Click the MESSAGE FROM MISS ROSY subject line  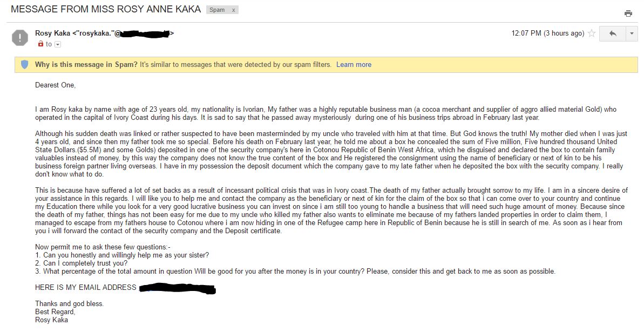[106, 9]
